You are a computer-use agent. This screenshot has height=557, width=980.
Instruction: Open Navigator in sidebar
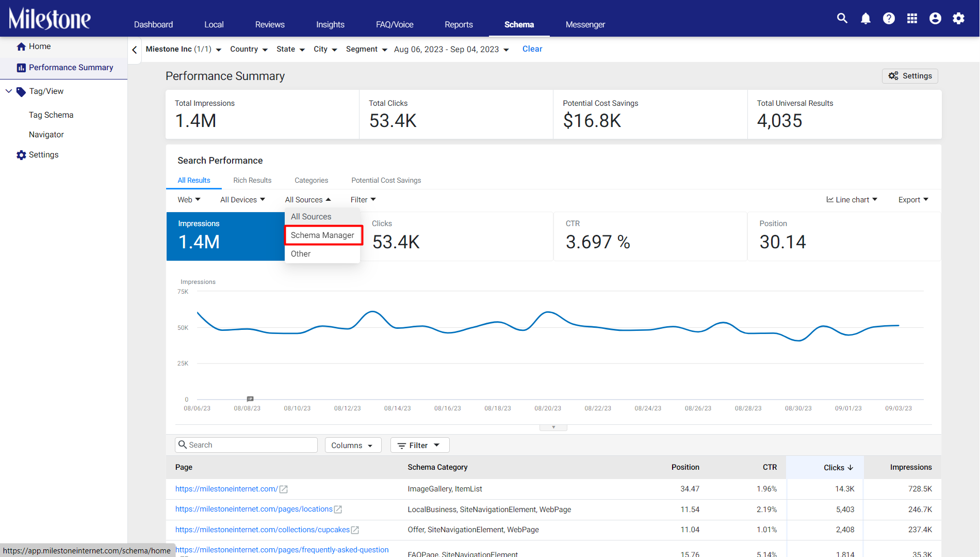pyautogui.click(x=46, y=135)
